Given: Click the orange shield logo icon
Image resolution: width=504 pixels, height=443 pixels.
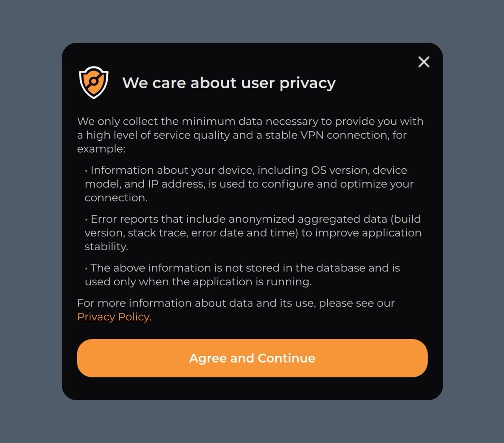Looking at the screenshot, I should click(94, 82).
